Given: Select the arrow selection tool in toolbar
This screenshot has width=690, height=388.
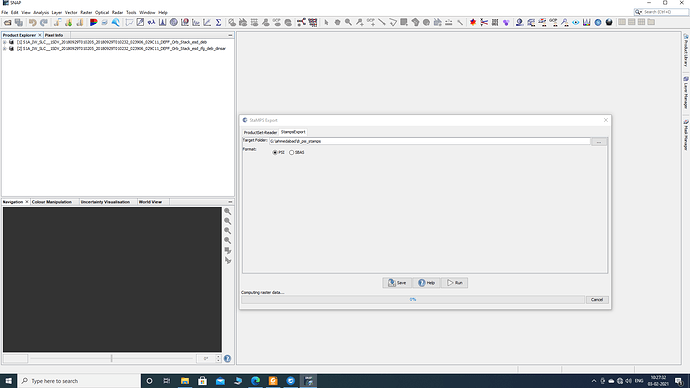Looking at the screenshot, I should click(x=326, y=22).
